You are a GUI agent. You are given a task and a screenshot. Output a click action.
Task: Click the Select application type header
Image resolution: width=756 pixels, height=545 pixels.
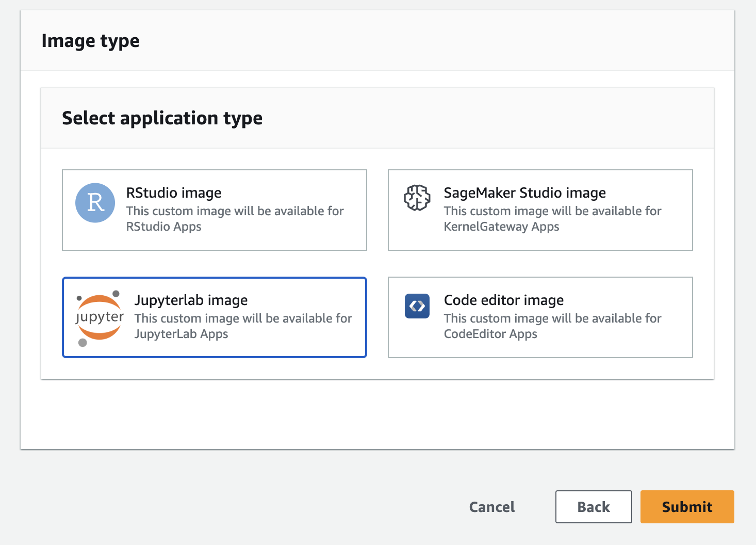(162, 118)
